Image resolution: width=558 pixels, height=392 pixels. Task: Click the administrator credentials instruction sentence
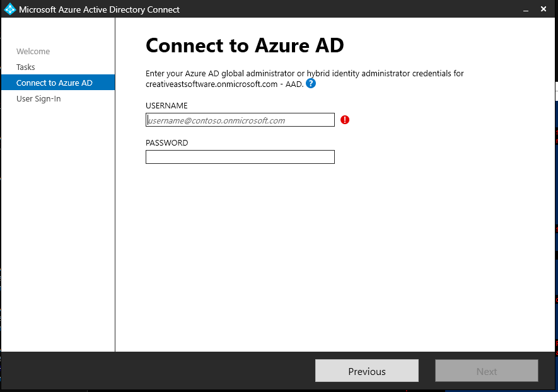pyautogui.click(x=304, y=74)
